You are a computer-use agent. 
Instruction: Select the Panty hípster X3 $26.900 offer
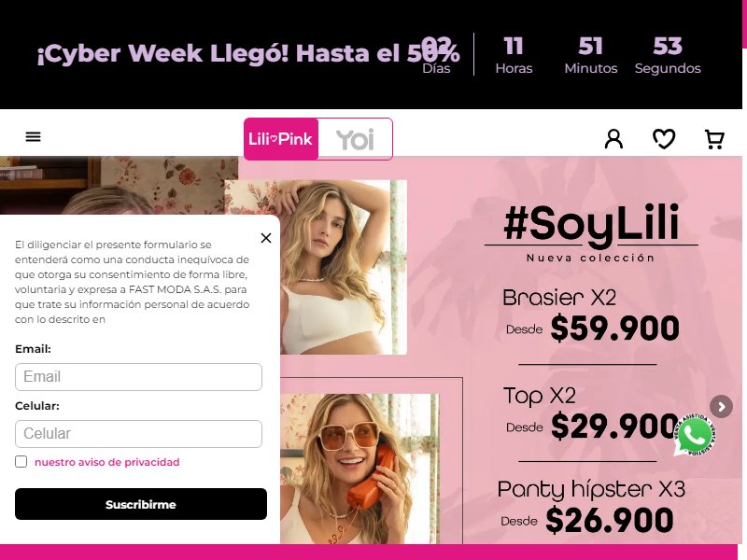coord(591,506)
